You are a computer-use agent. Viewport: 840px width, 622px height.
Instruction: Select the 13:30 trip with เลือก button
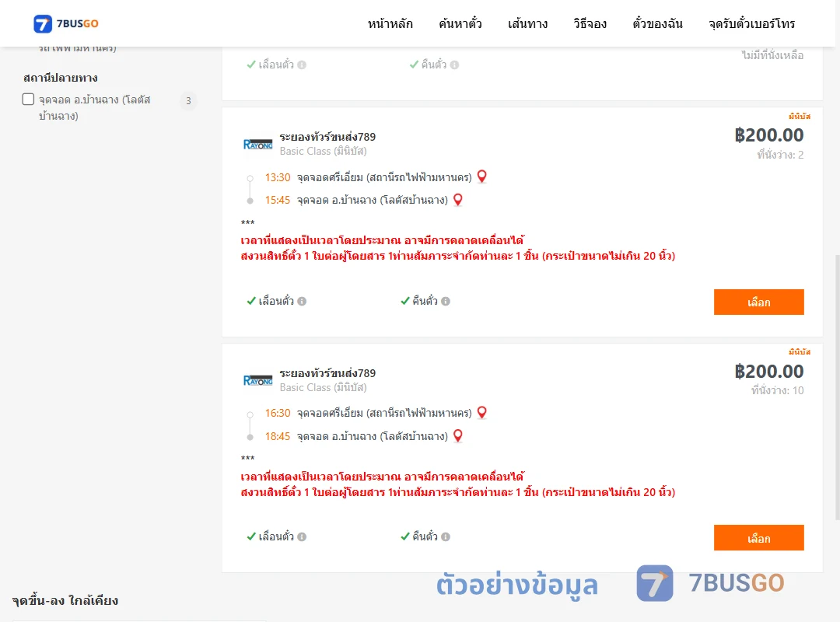coord(758,302)
